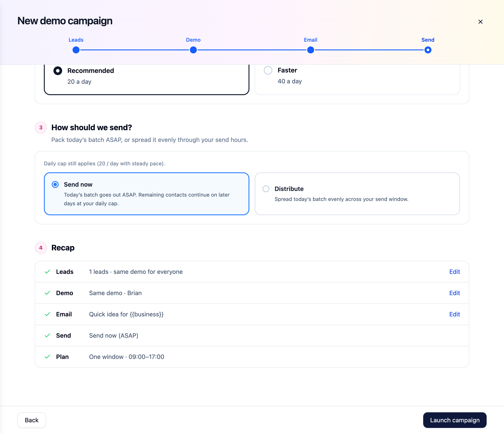Click the '1 leads · same demo for everyone' text
Image resolution: width=504 pixels, height=434 pixels.
click(x=136, y=272)
